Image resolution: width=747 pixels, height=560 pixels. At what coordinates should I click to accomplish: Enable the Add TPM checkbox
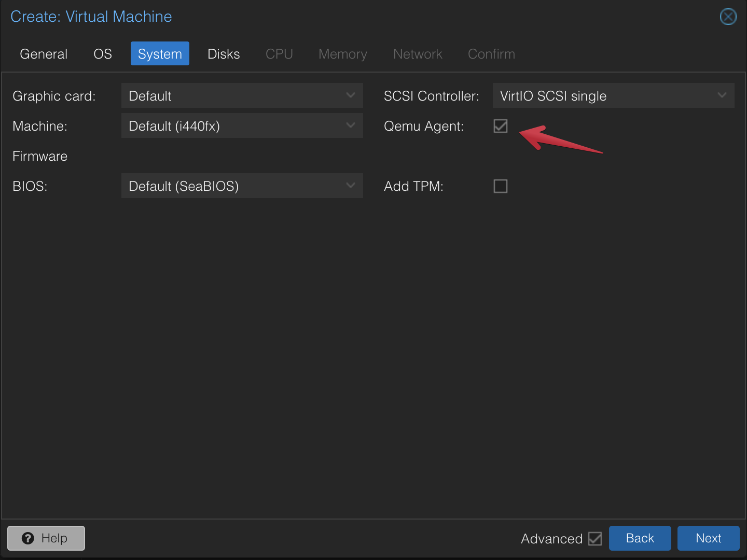click(500, 186)
